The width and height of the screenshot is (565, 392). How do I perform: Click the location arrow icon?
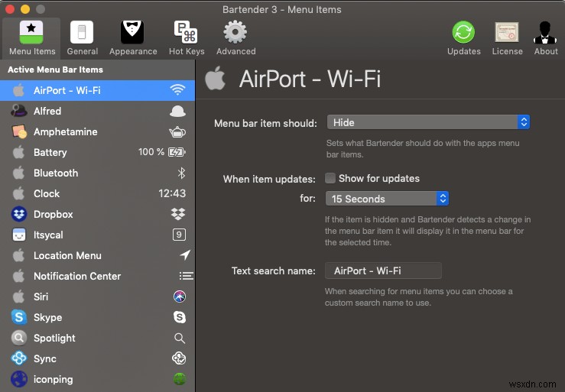tap(185, 254)
